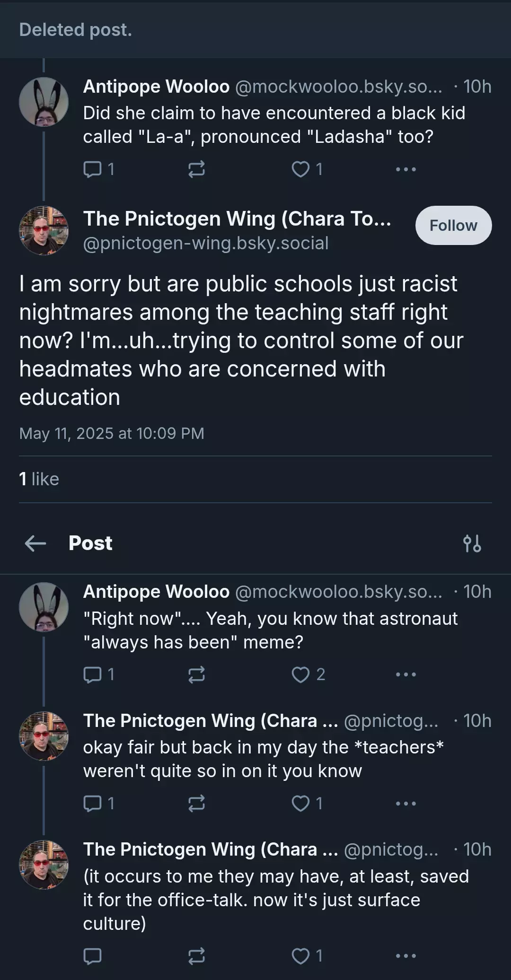This screenshot has width=511, height=980.
Task: Like the "always has been" meme post
Action: pos(308,674)
